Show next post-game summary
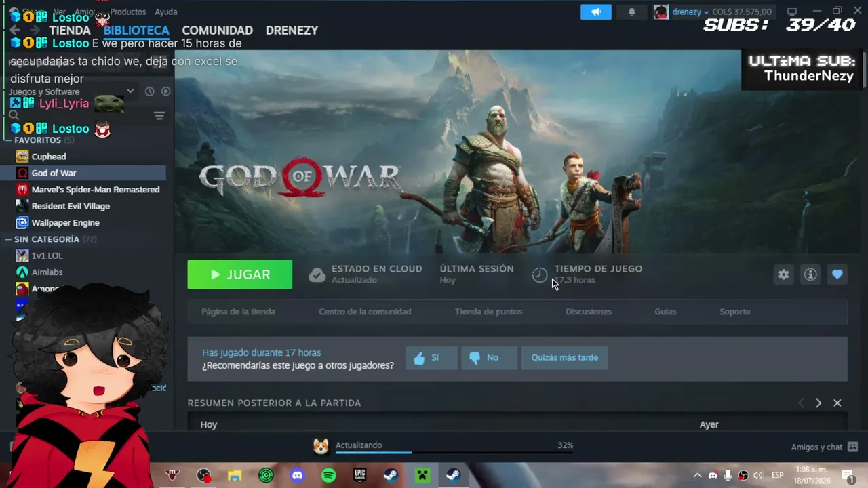 click(x=818, y=403)
